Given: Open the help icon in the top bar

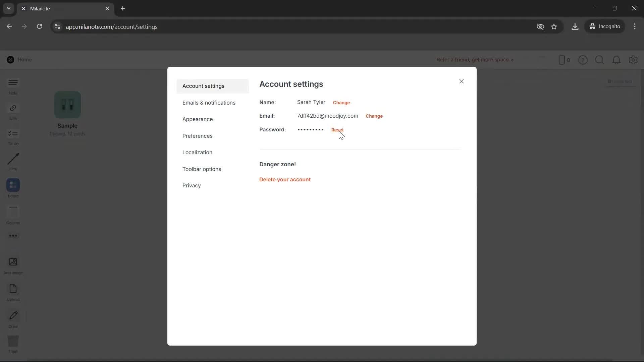Looking at the screenshot, I should point(583,60).
